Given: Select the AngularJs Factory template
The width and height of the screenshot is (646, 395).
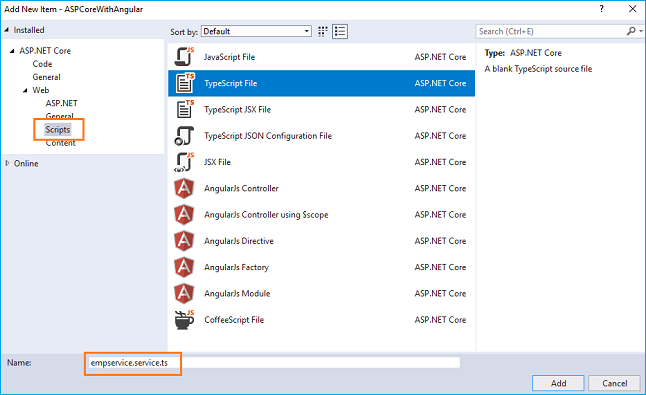Looking at the screenshot, I should click(321, 268).
